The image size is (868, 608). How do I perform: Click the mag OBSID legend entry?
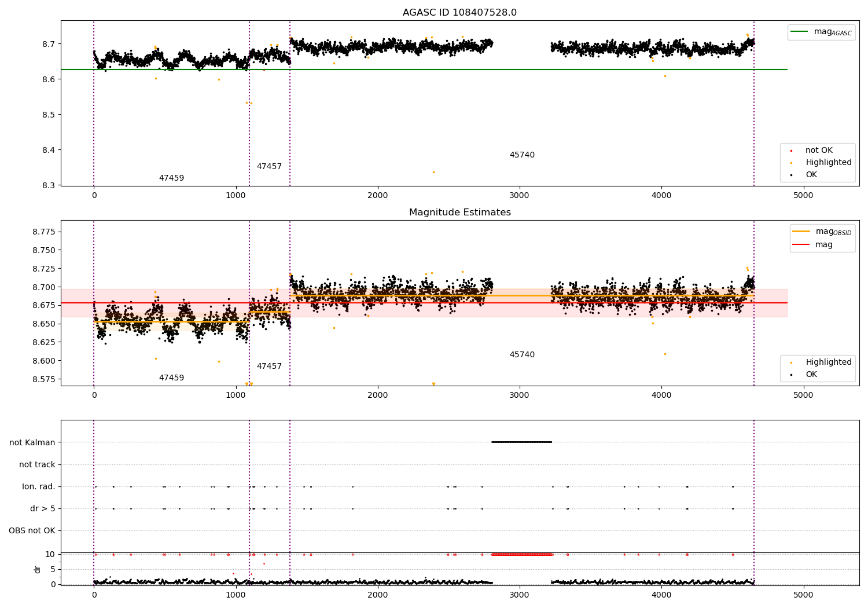(822, 232)
